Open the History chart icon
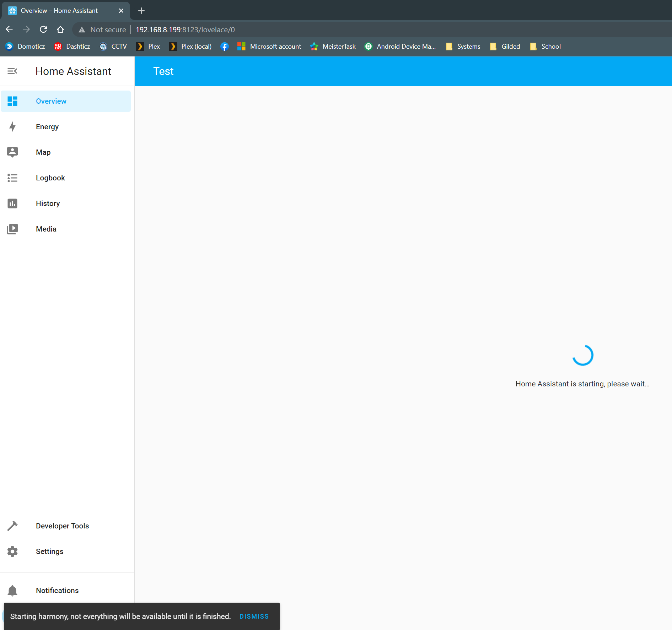 [x=12, y=203]
